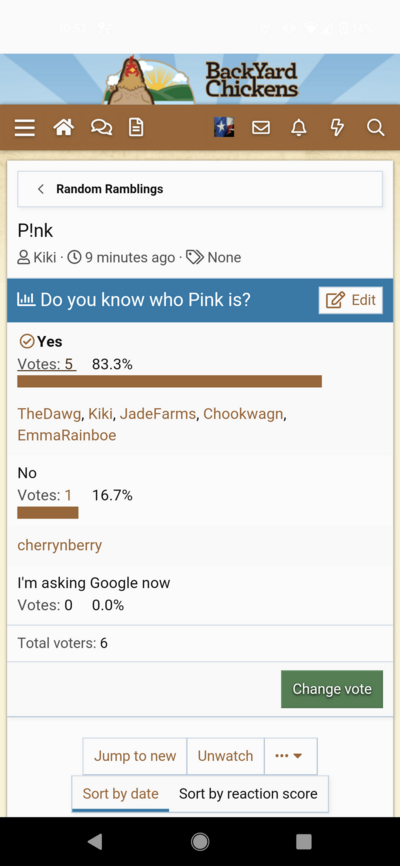
Task: Open the lightning bolt what's new
Action: point(336,128)
